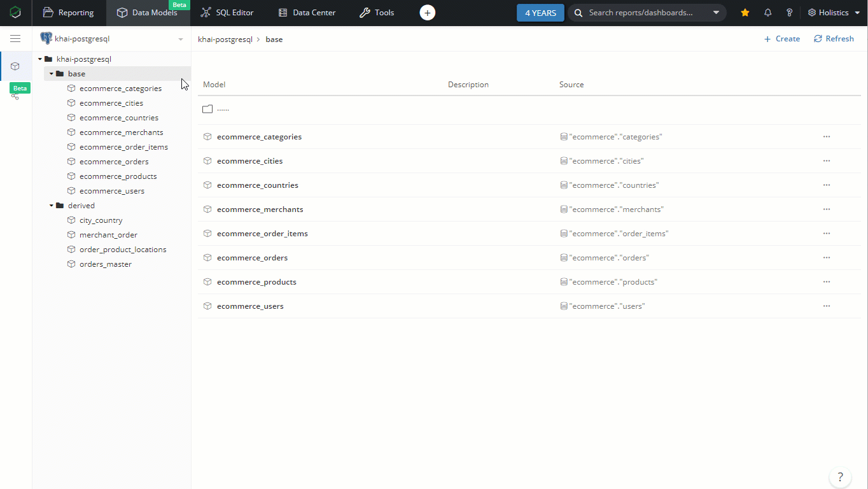Open order_product_locations in tree
Viewport: 868px width, 489px height.
click(123, 250)
